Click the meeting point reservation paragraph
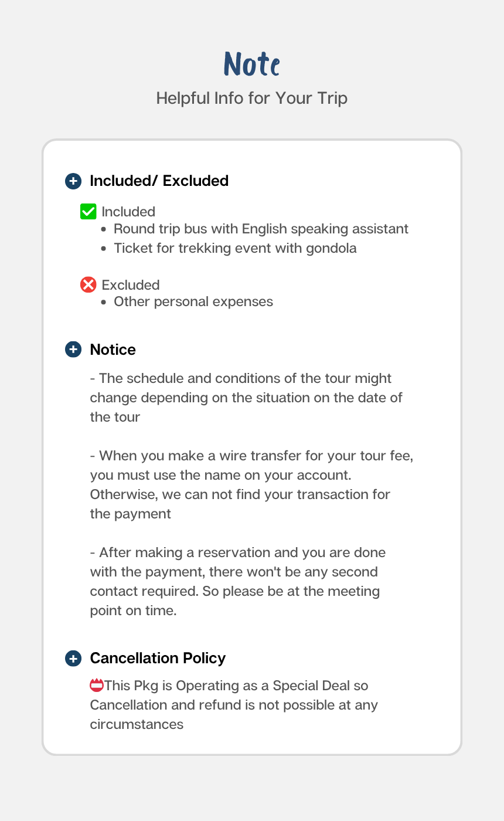504x821 pixels. (237, 581)
